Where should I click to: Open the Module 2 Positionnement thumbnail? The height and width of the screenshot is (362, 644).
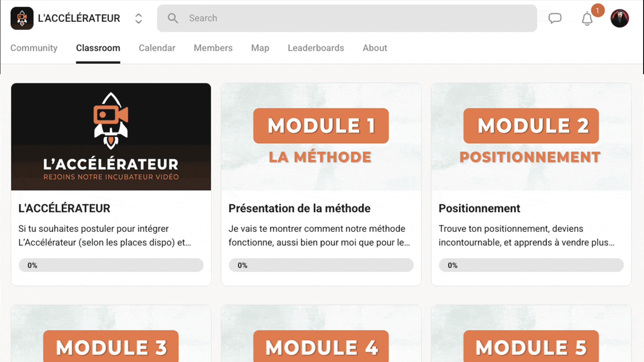tap(531, 137)
